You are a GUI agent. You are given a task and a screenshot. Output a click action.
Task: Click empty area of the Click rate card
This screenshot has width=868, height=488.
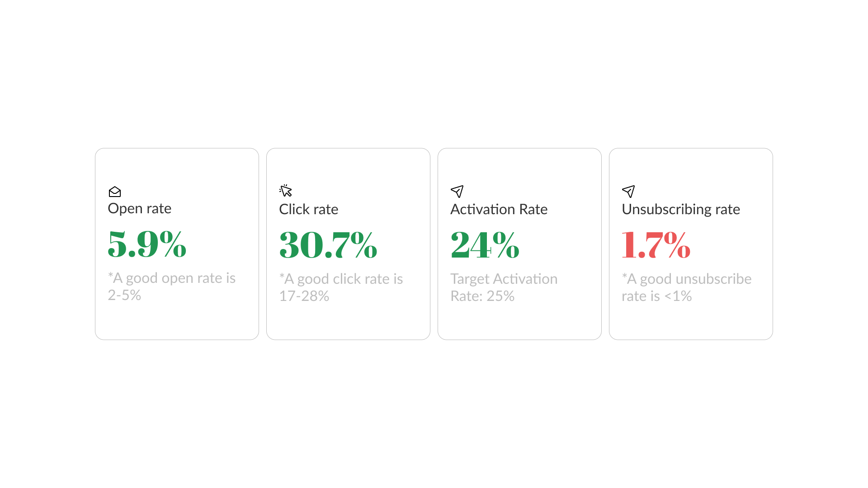point(348,321)
